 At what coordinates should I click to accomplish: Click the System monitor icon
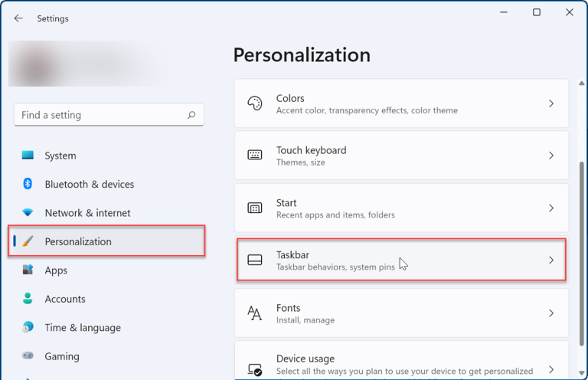[28, 155]
